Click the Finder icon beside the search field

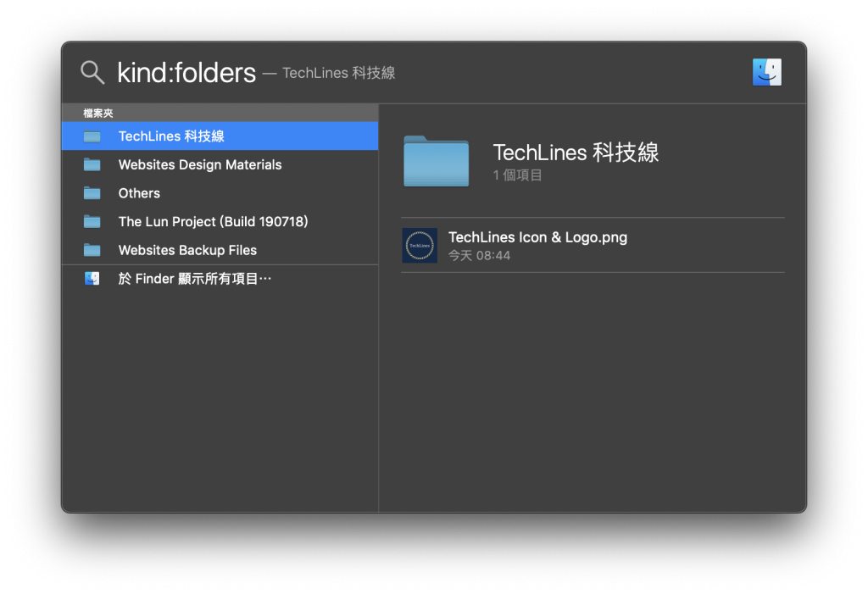pos(766,72)
